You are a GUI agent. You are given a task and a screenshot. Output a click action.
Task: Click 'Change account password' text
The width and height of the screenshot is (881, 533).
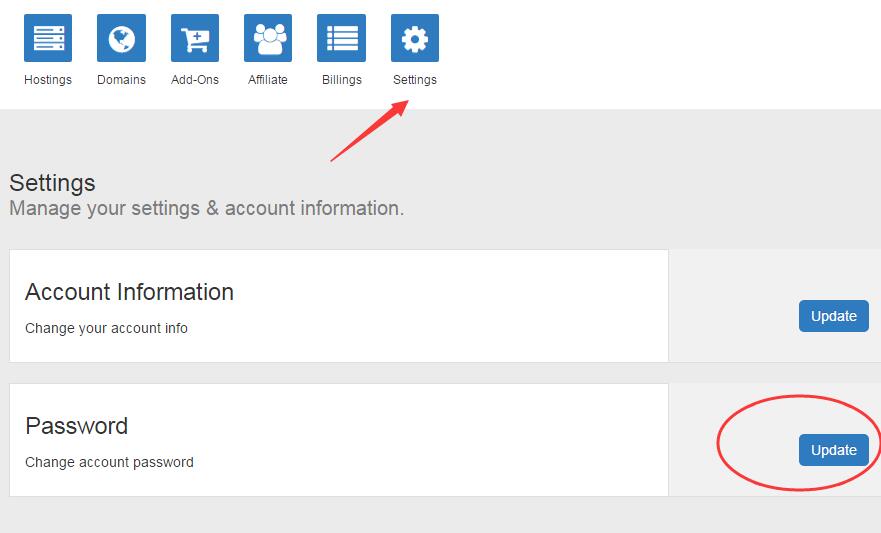coord(110,462)
